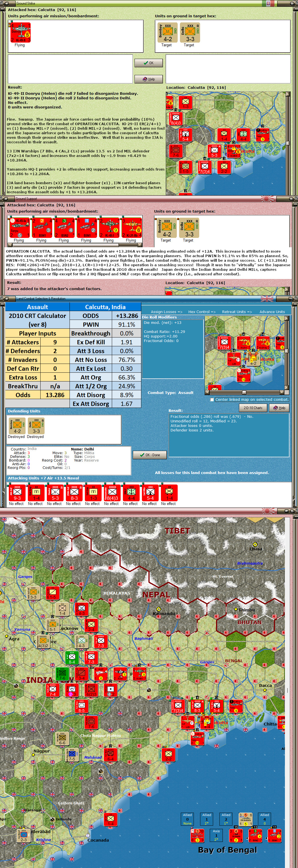
Task: Select the Ki-21-IIb bomber counter
Action: [x=131, y=228]
